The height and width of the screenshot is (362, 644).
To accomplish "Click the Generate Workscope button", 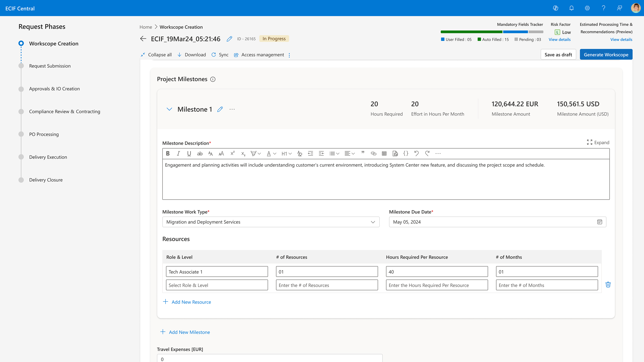I will (x=606, y=55).
